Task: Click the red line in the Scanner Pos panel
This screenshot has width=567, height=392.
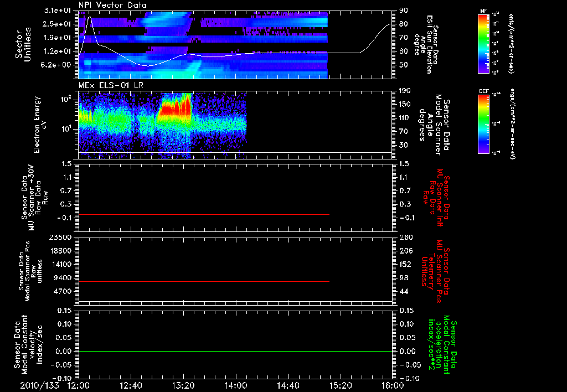Action: (204, 281)
